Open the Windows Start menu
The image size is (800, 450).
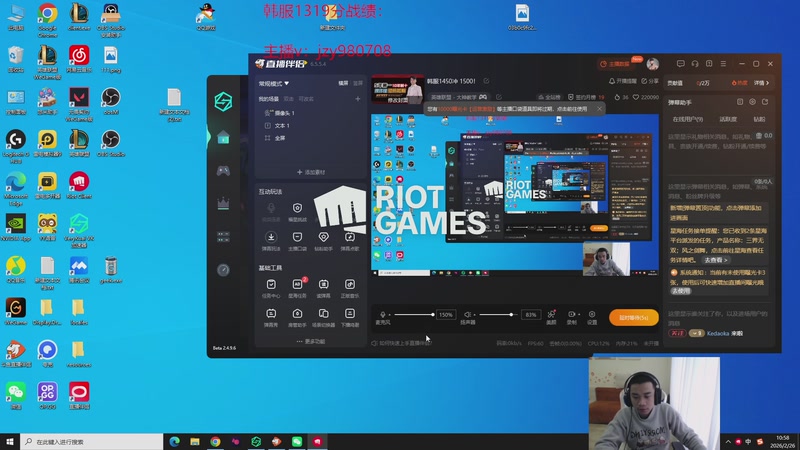10,442
